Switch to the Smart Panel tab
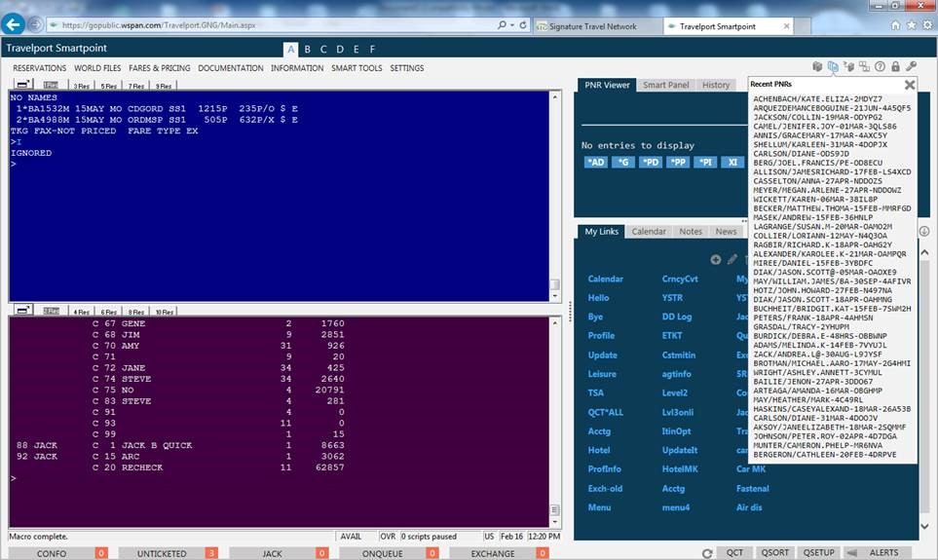The height and width of the screenshot is (560, 938). click(666, 85)
